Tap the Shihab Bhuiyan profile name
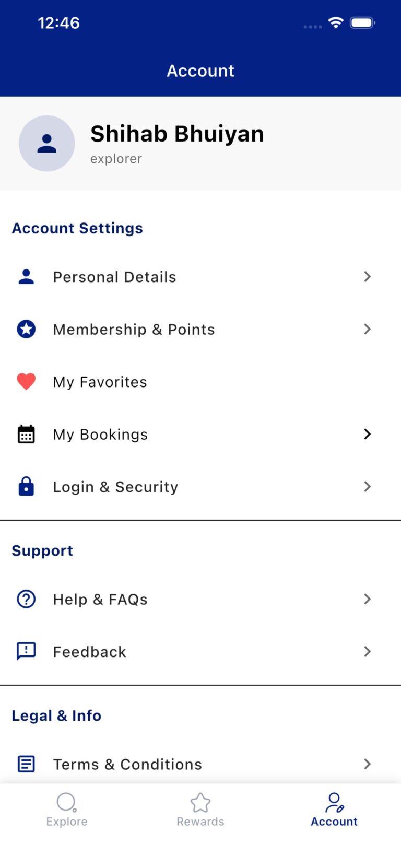This screenshot has width=401, height=868. (x=177, y=134)
